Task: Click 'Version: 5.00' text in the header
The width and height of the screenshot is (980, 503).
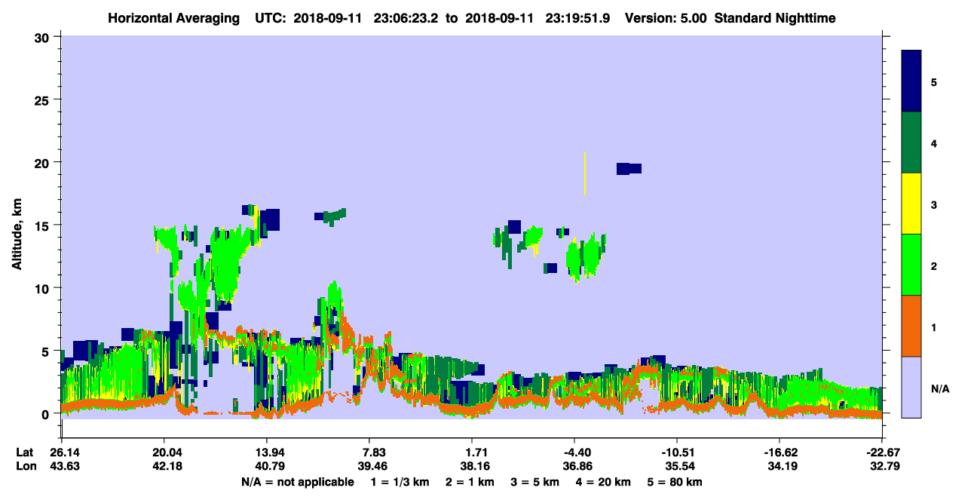Action: pos(666,18)
